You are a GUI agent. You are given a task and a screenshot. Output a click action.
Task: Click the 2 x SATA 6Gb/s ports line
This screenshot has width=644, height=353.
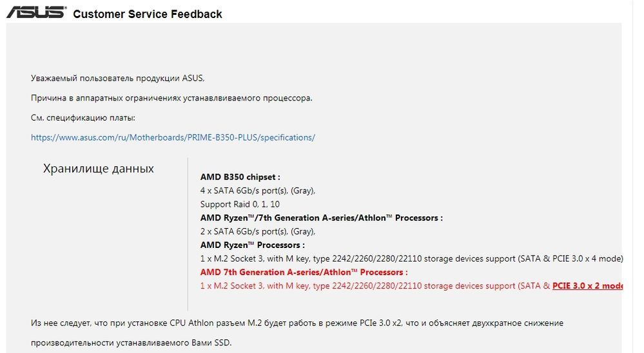257,231
